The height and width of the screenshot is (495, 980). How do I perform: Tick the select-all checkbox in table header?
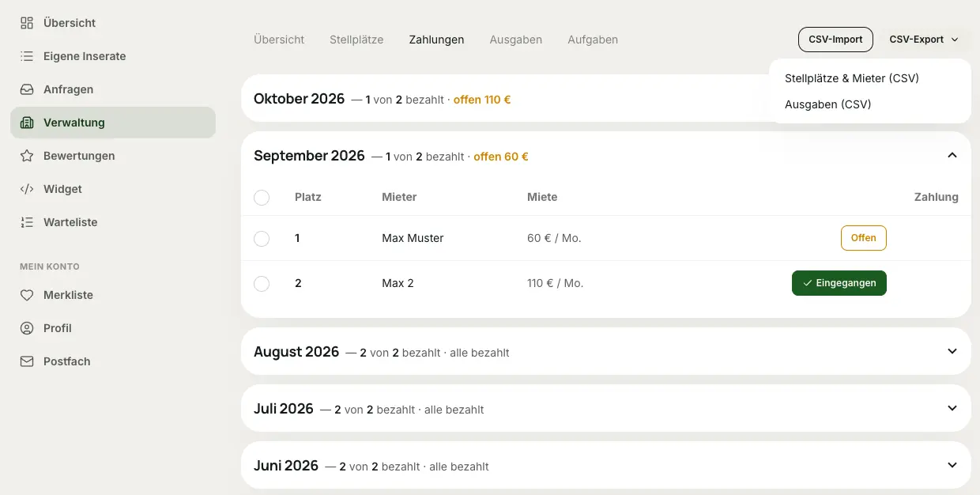[x=262, y=198]
